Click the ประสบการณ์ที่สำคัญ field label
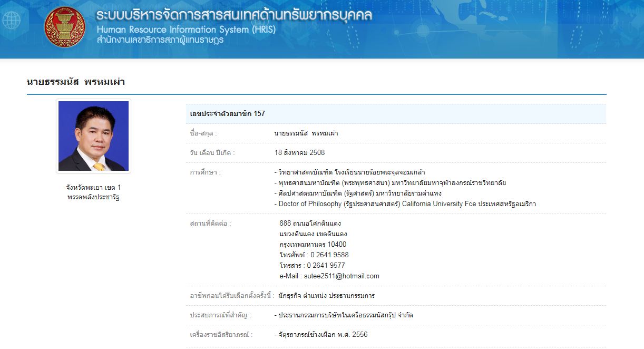Screen dimensions: 644x349 (220, 315)
